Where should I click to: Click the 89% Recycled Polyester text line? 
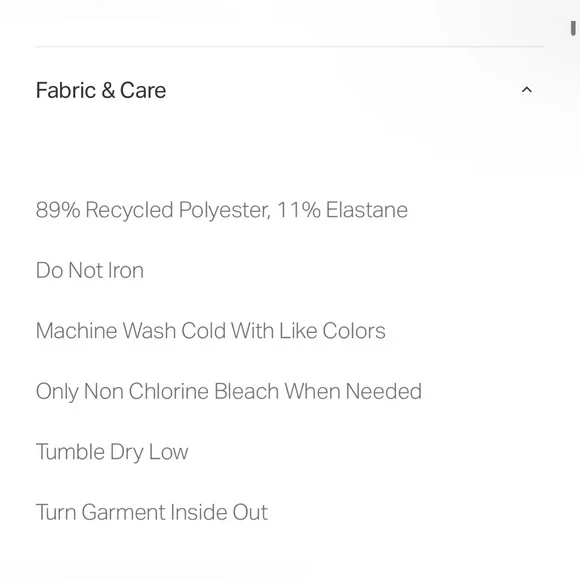coord(222,210)
